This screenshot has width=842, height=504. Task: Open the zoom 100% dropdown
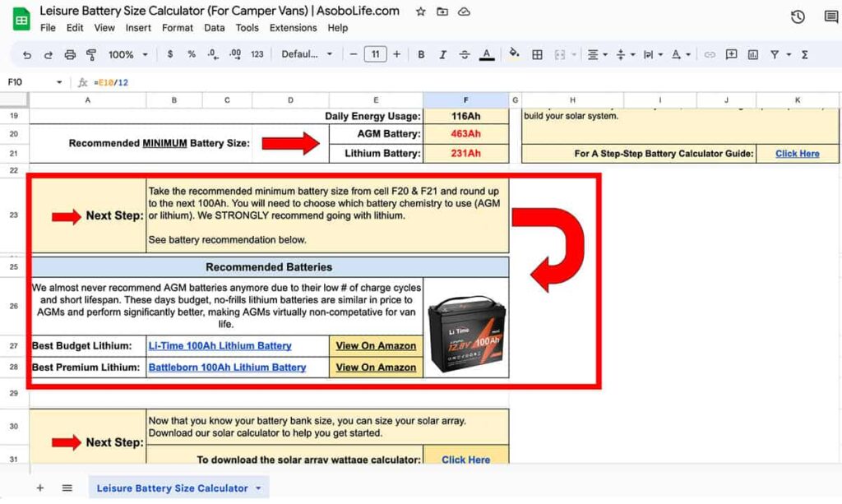[x=127, y=55]
